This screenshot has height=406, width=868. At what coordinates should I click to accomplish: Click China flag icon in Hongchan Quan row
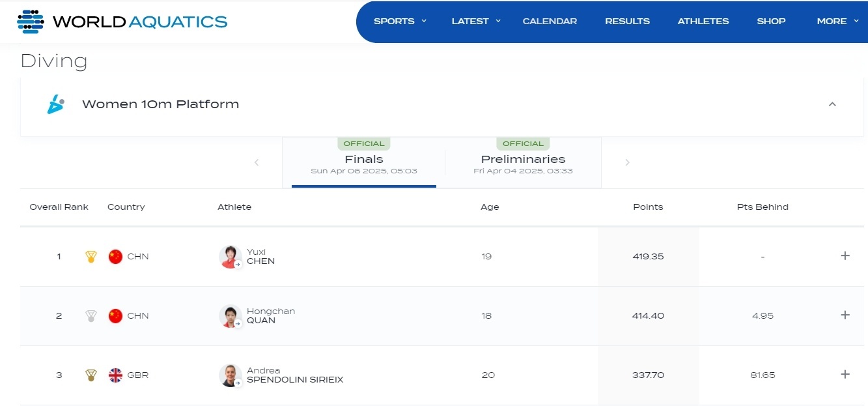[115, 316]
